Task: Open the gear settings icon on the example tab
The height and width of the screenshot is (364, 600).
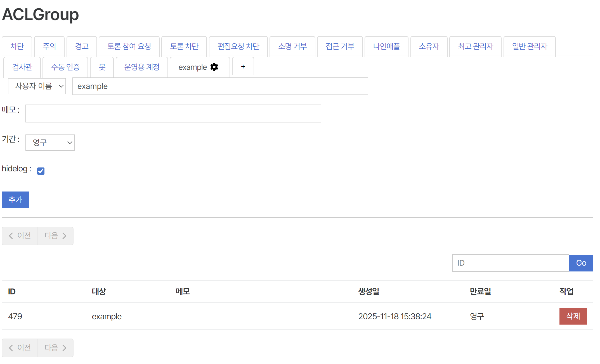Action: tap(214, 67)
